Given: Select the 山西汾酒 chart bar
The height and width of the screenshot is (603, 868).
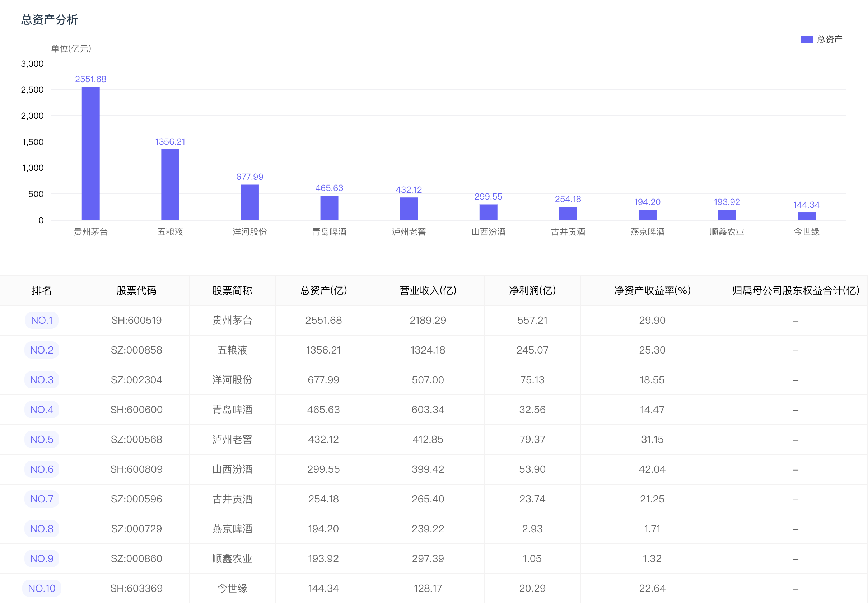Looking at the screenshot, I should click(489, 212).
